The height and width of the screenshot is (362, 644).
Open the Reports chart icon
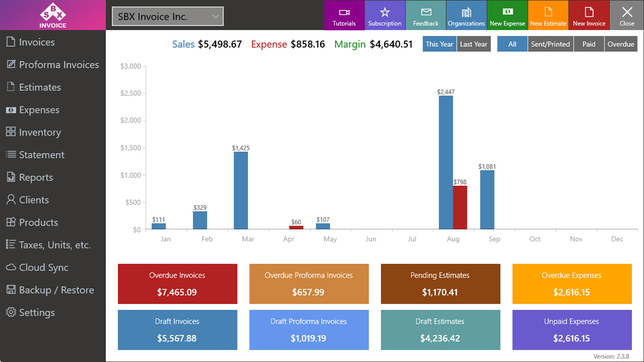11,177
